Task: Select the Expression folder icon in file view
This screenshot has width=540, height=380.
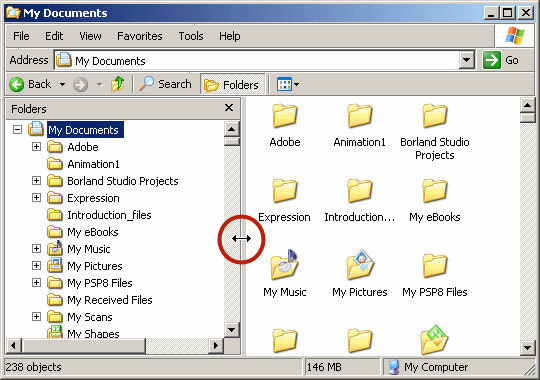Action: pyautogui.click(x=284, y=191)
